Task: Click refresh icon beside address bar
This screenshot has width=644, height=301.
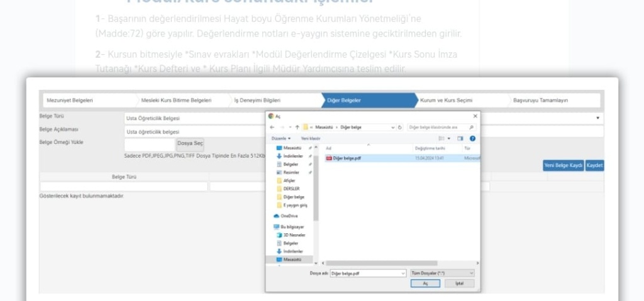Action: (400, 127)
